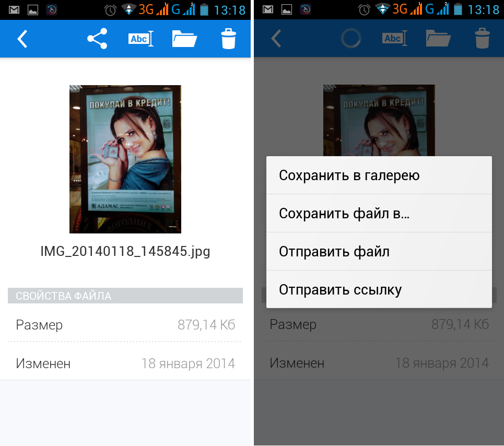Select 'Сохранить в галерею' menu option
Screen dimensions: 504x446
379,175
